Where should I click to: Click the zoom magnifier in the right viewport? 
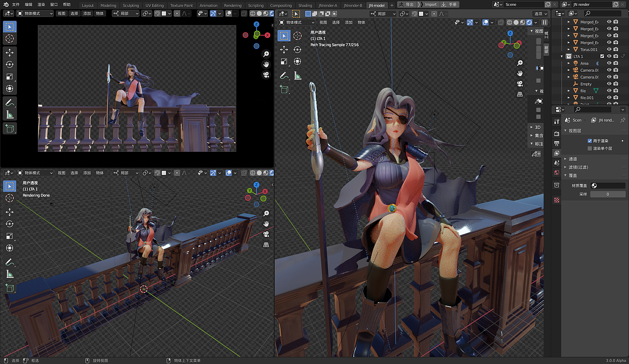point(520,63)
